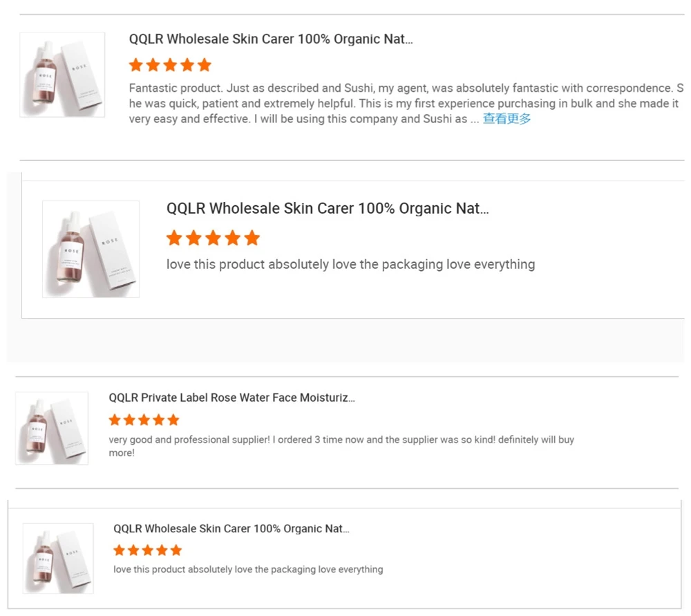Click fifth star of the 'Fantastic product' review

[204, 65]
